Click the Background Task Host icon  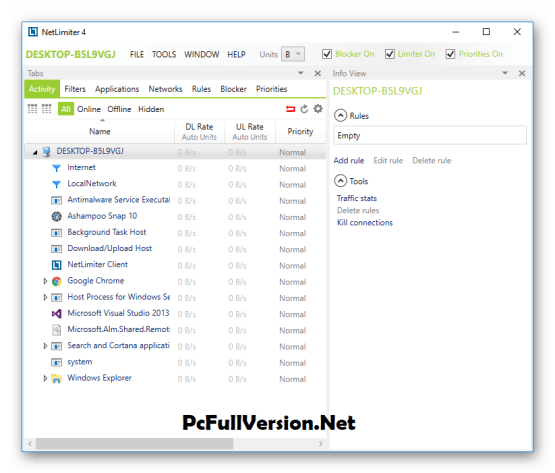pyautogui.click(x=56, y=233)
